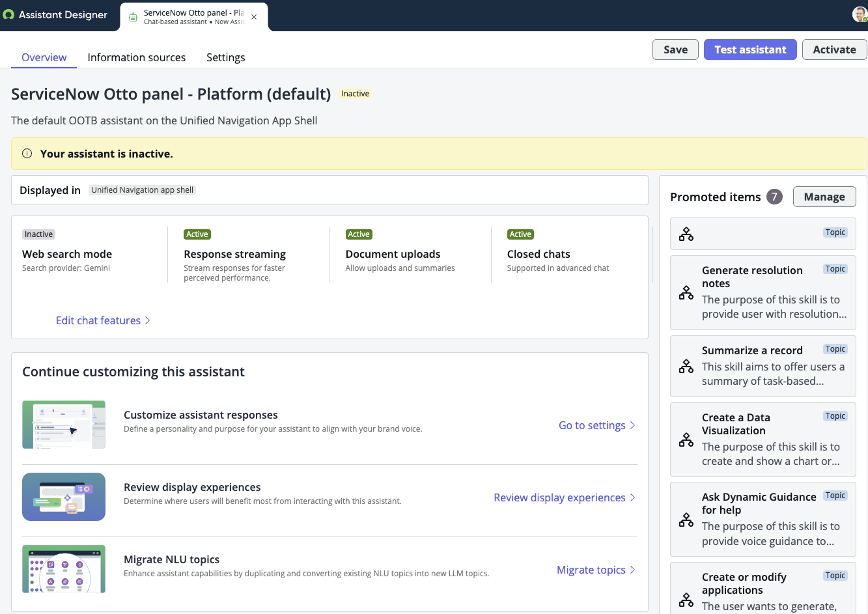The image size is (868, 614).
Task: Click the Customize assistant responses thumbnail
Action: coord(64,425)
